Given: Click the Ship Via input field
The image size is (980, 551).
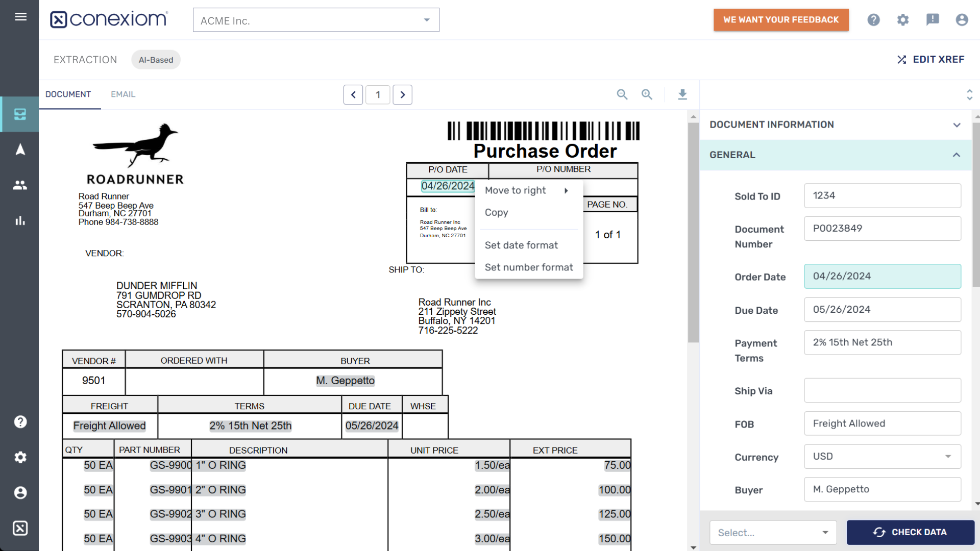Looking at the screenshot, I should point(882,391).
